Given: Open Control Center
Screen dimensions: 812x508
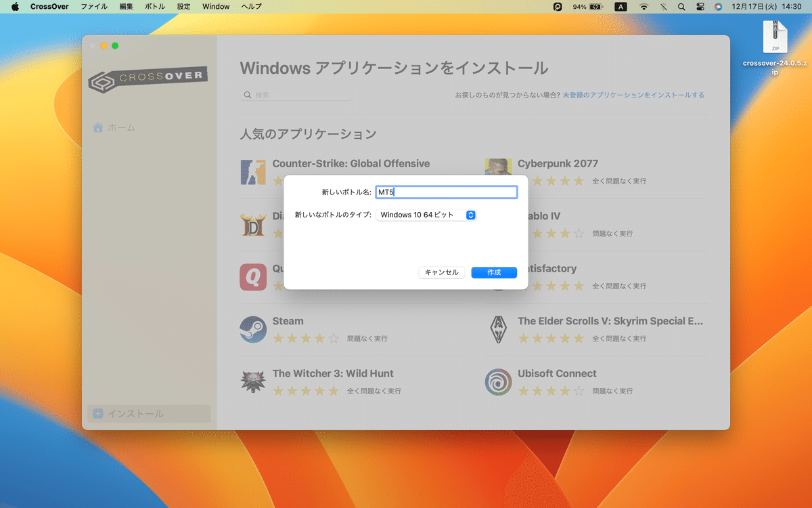Looking at the screenshot, I should [x=700, y=7].
